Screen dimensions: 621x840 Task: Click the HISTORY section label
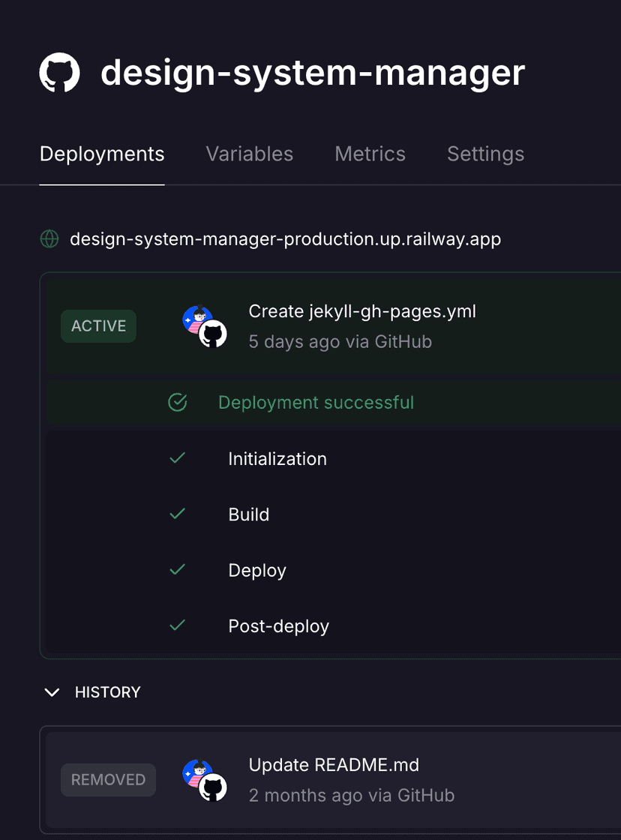[108, 692]
